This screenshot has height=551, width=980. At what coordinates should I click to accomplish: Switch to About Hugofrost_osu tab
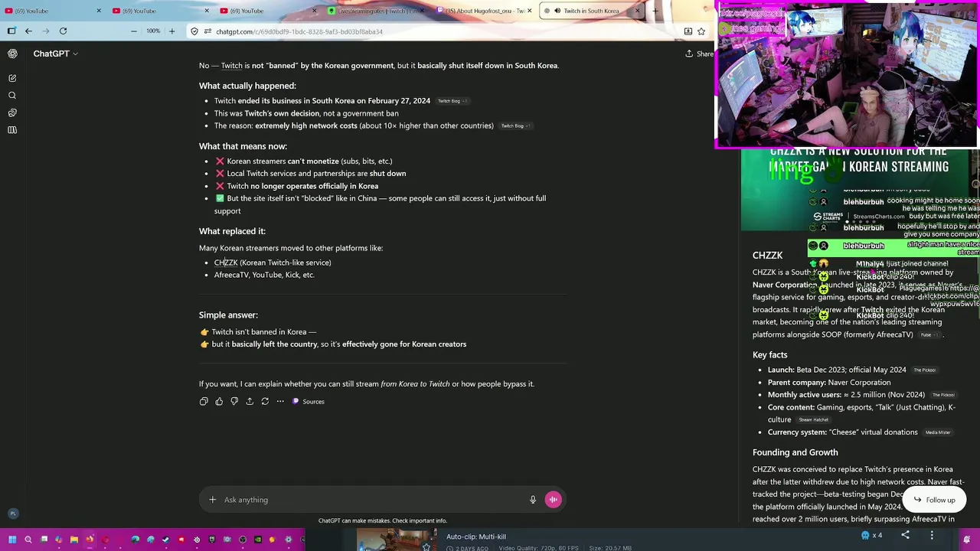(x=484, y=11)
